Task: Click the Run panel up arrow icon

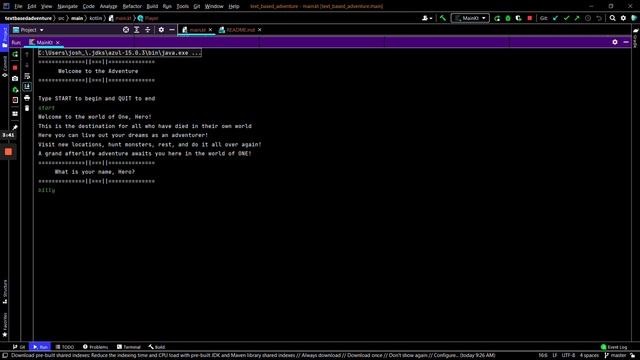Action: click(27, 54)
